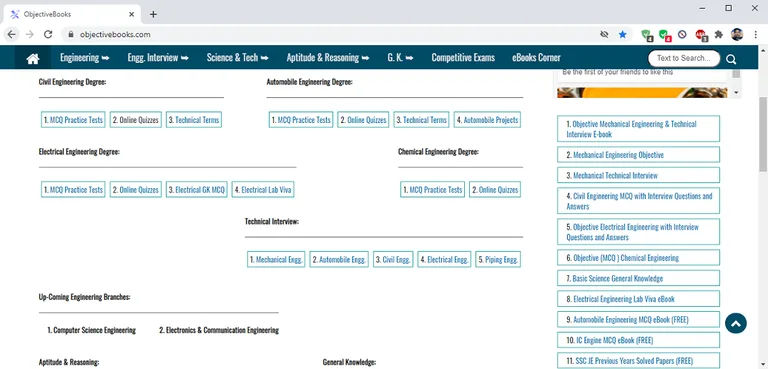Open Civil MCQ Practice Tests
The image size is (768, 369).
coord(73,120)
